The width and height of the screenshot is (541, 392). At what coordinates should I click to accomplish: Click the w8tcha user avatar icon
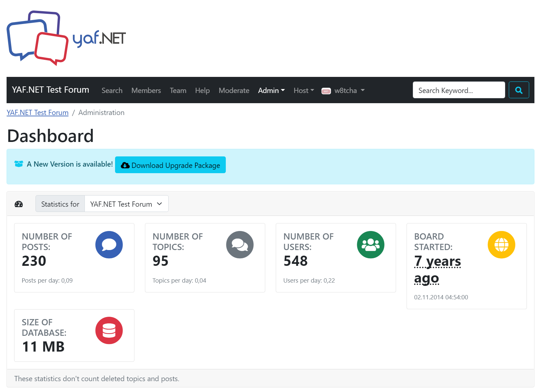click(326, 91)
